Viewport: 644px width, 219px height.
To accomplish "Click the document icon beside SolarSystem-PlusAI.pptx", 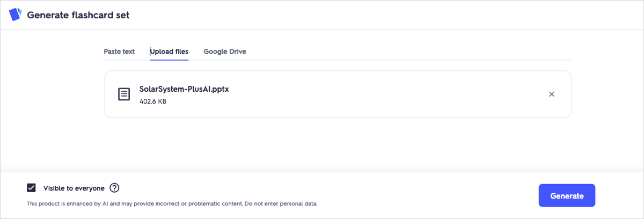I will coord(124,94).
